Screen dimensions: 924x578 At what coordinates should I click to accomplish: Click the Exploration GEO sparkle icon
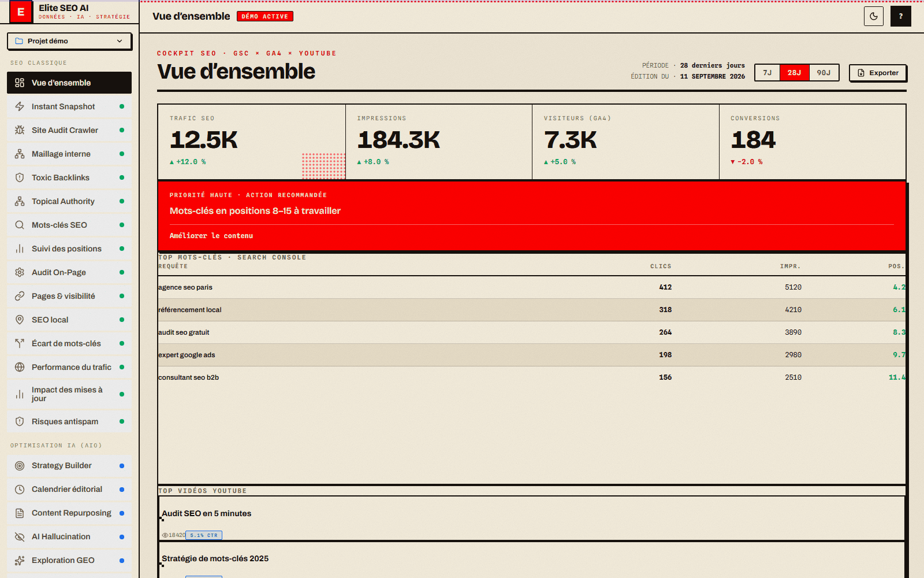tap(20, 561)
